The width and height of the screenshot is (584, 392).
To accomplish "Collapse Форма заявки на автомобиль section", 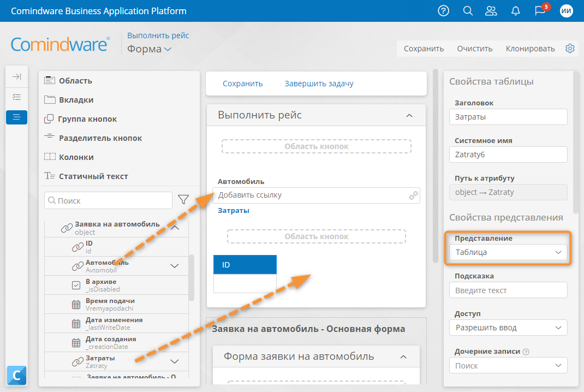I will coord(403,357).
